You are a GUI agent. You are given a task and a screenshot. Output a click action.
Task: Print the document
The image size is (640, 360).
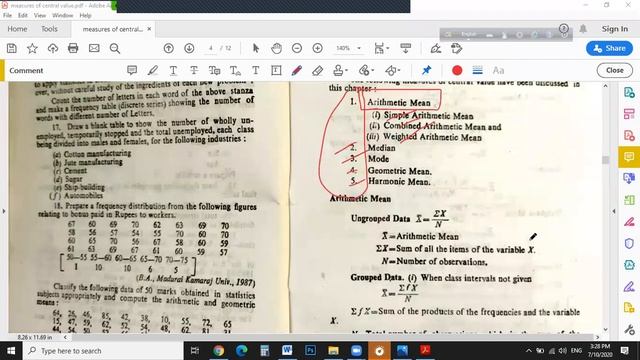73,49
